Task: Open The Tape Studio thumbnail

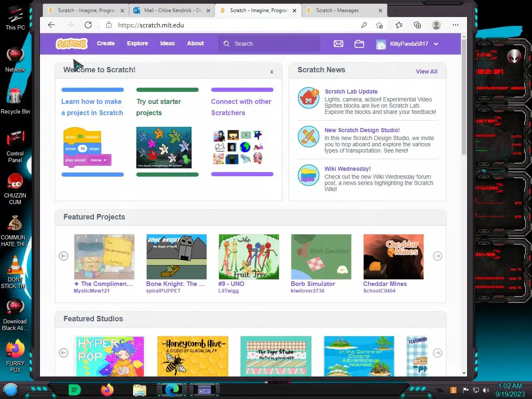Action: (276, 356)
